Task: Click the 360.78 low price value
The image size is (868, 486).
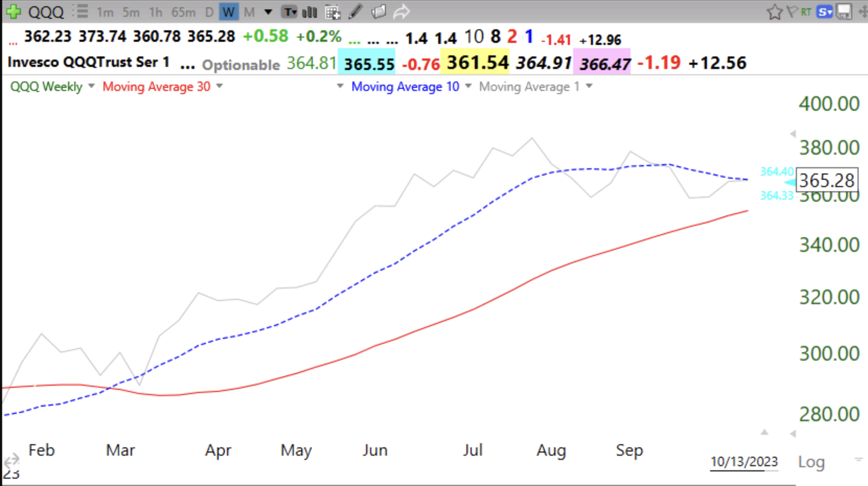Action: click(x=157, y=36)
